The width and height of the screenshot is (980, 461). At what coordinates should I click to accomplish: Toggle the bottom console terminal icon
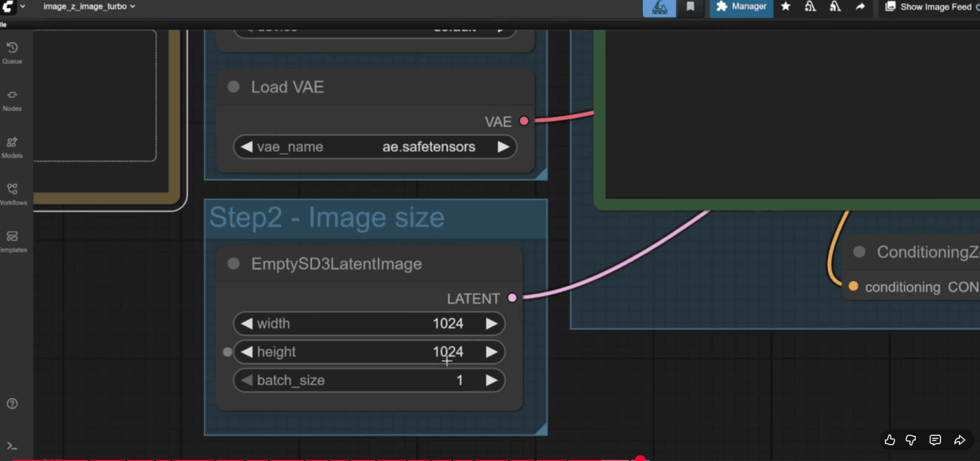[x=12, y=446]
